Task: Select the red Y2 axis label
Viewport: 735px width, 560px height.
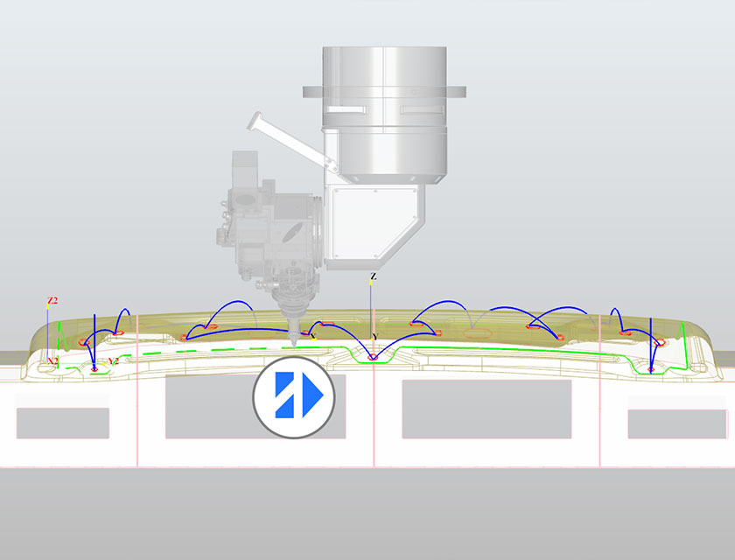Action: (112, 361)
